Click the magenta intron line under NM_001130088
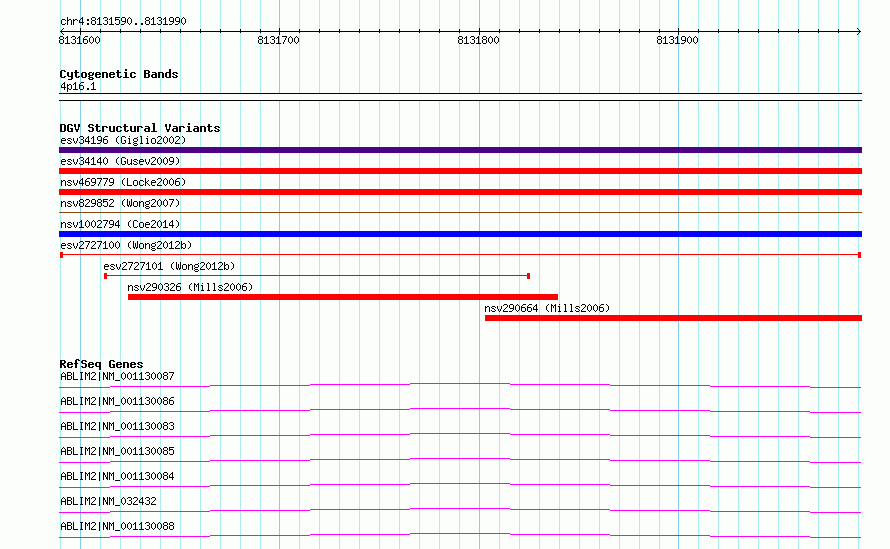890x549 pixels. pyautogui.click(x=460, y=535)
